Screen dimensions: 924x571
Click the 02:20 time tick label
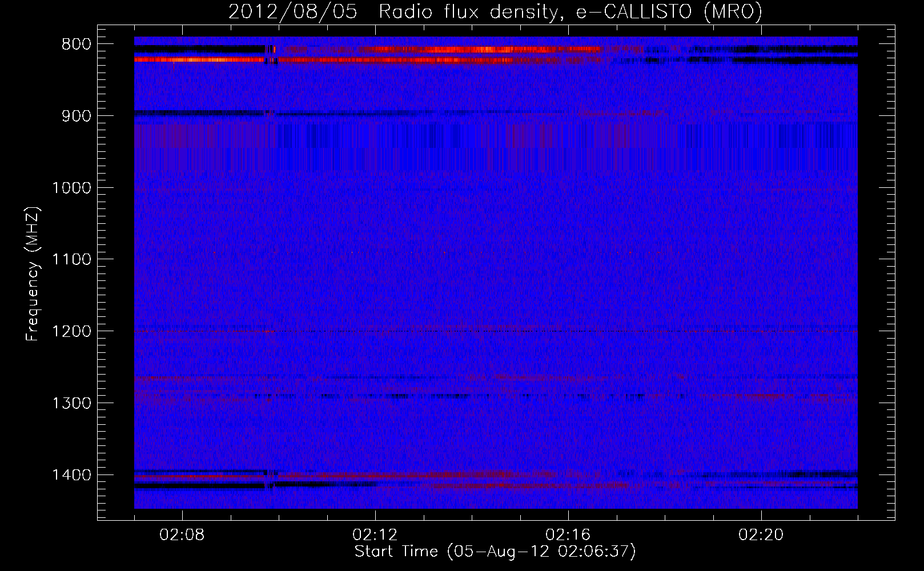coord(761,535)
